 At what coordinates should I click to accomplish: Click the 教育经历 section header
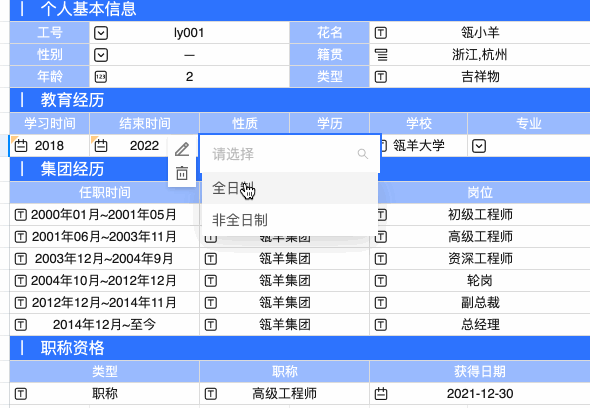click(x=300, y=100)
